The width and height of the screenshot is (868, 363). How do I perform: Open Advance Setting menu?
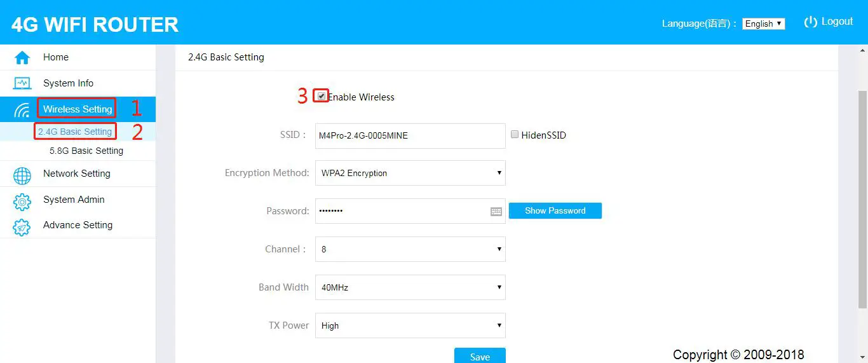click(78, 225)
